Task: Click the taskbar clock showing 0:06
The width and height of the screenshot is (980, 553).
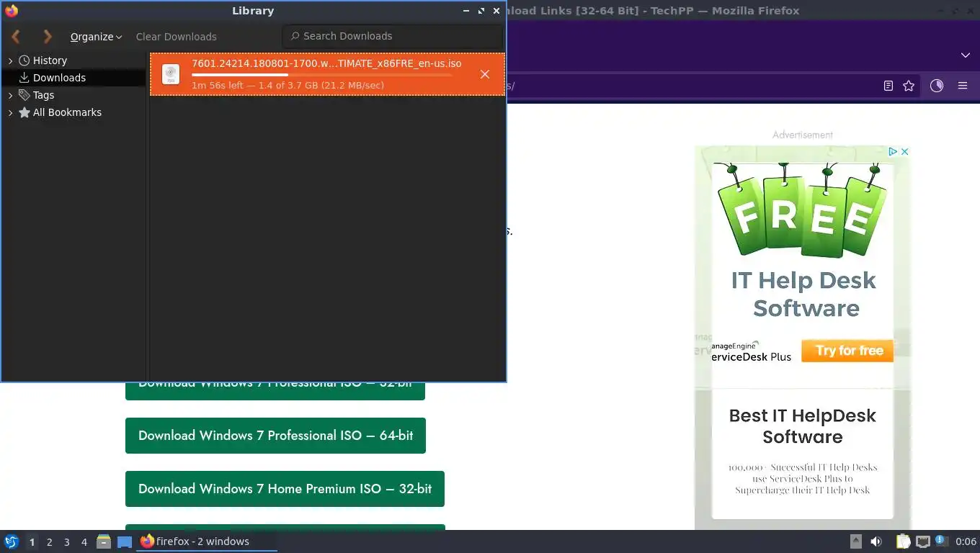Action: tap(966, 541)
